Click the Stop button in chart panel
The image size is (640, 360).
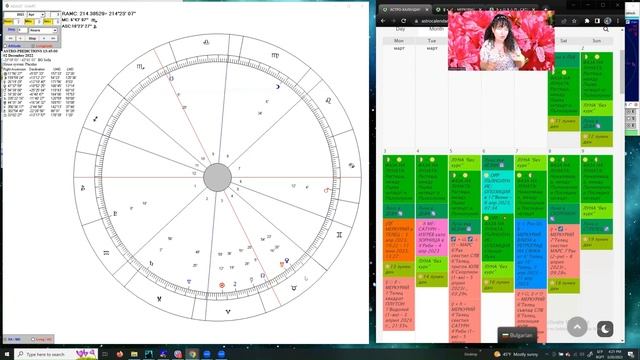pyautogui.click(x=32, y=38)
